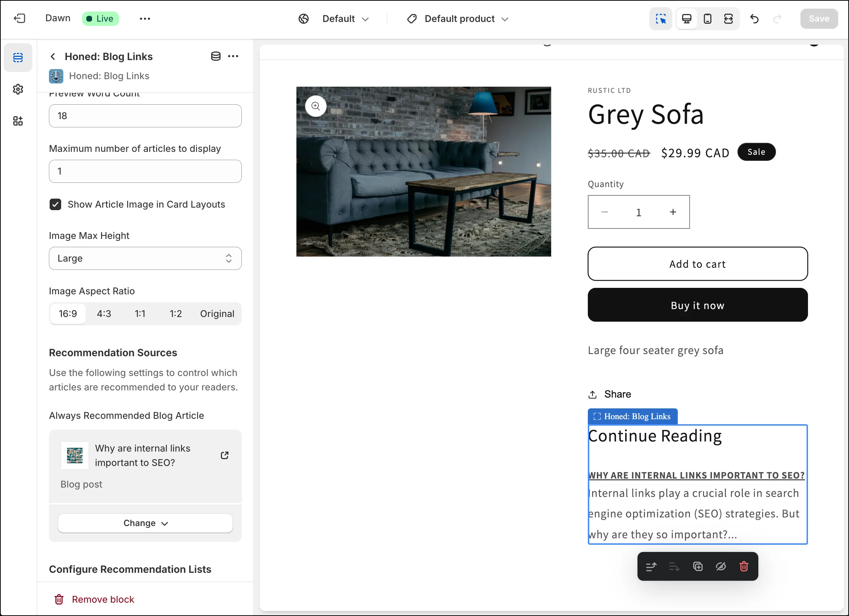
Task: Click the undo arrow icon
Action: pos(754,18)
